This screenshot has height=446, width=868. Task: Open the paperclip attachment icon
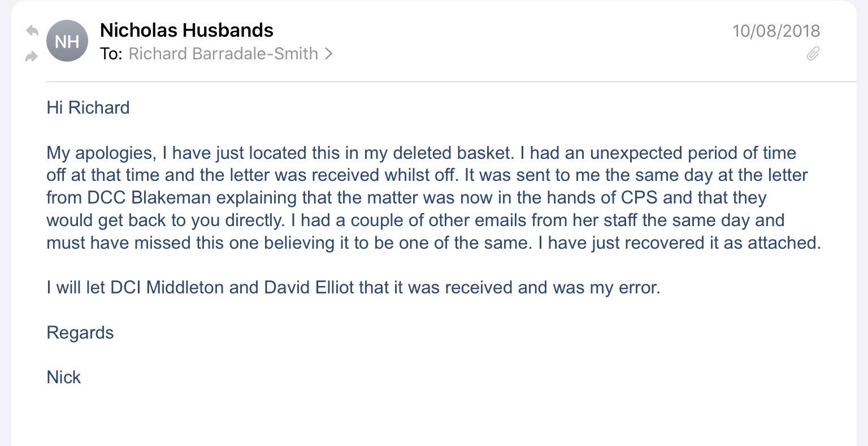coord(813,54)
